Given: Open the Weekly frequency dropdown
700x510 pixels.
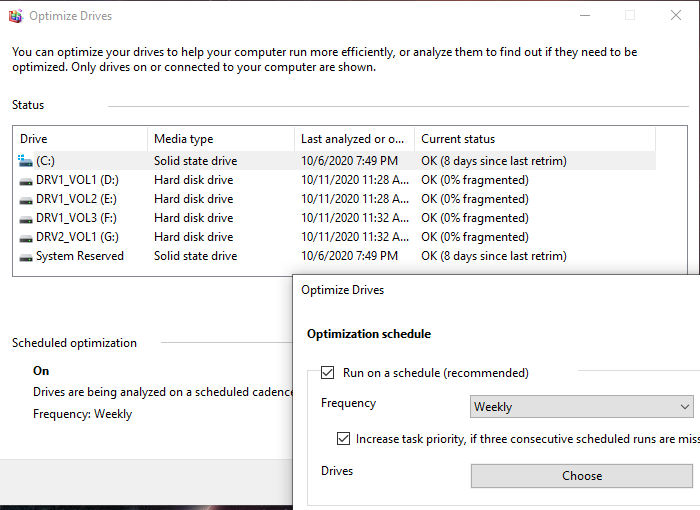Looking at the screenshot, I should click(582, 407).
